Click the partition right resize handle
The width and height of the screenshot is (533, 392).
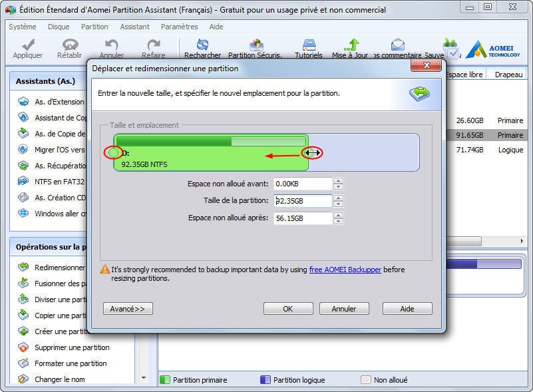311,152
